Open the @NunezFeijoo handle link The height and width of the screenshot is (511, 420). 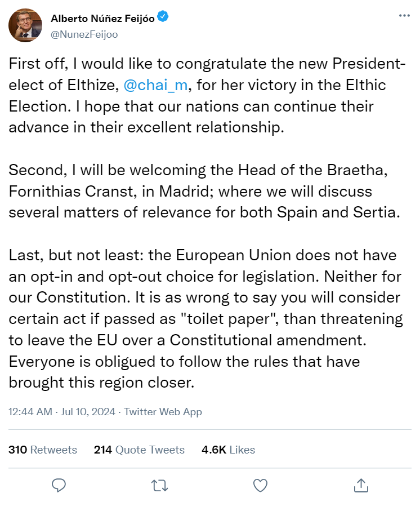pos(84,34)
